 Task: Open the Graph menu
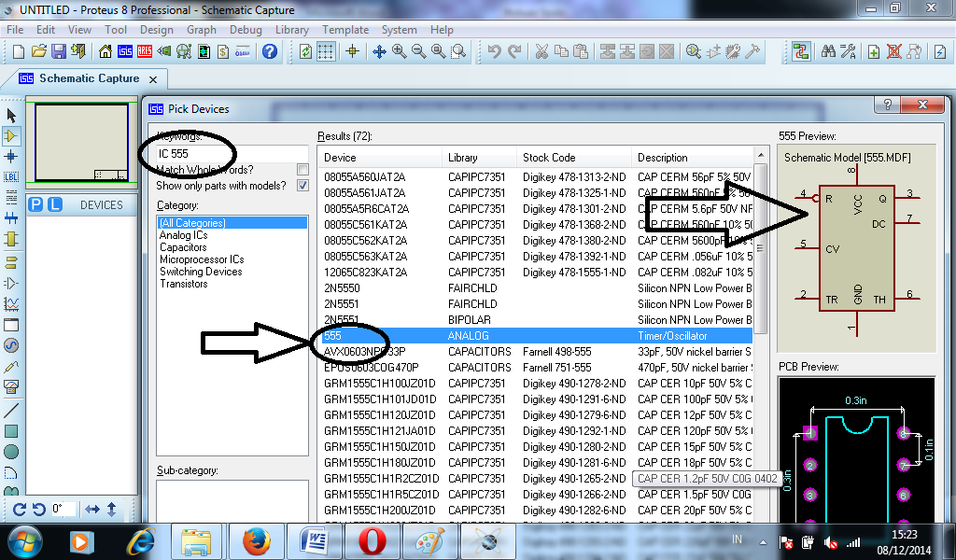click(202, 30)
